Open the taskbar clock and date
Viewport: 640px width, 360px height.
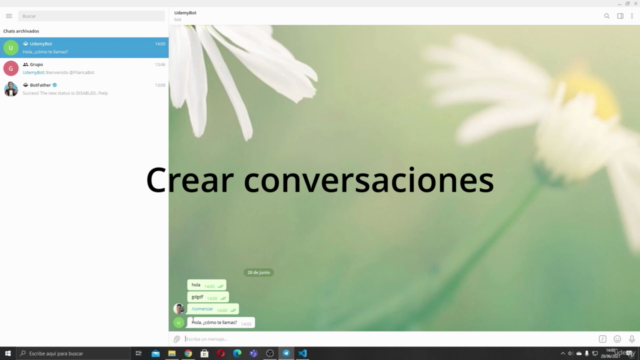(x=611, y=353)
